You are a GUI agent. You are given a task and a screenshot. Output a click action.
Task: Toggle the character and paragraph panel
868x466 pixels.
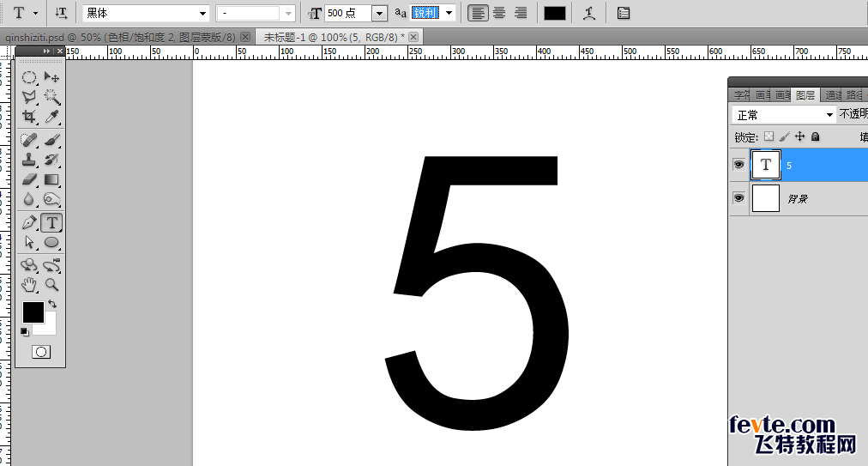point(624,13)
